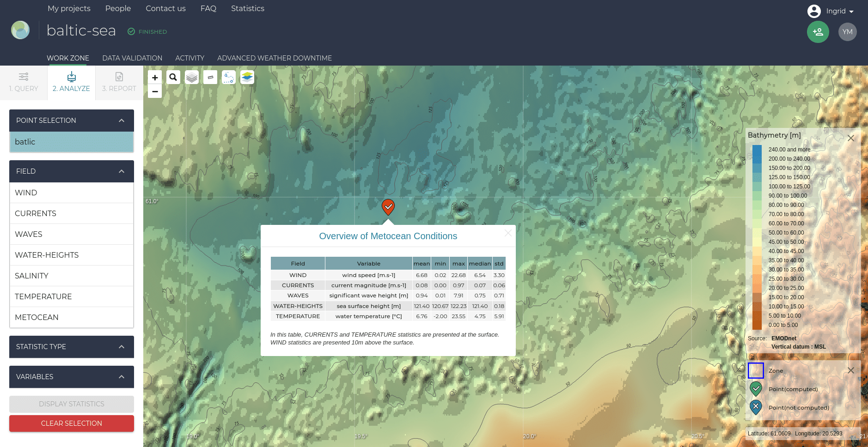
Task: Switch to the DATA VALIDATION tab
Action: click(132, 58)
